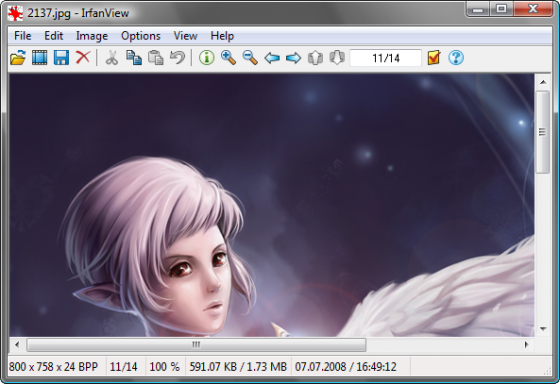Delete file with the red X icon
The image size is (560, 384).
(83, 57)
